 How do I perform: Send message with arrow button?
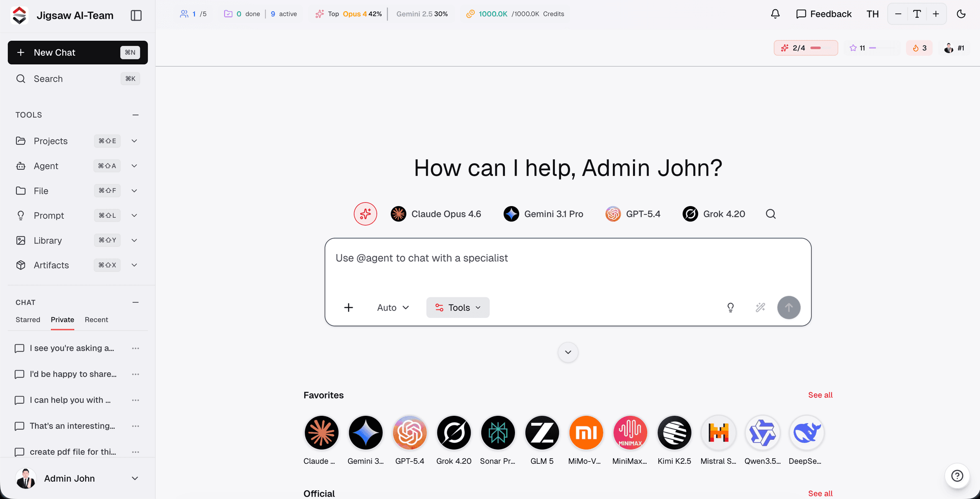pyautogui.click(x=789, y=308)
